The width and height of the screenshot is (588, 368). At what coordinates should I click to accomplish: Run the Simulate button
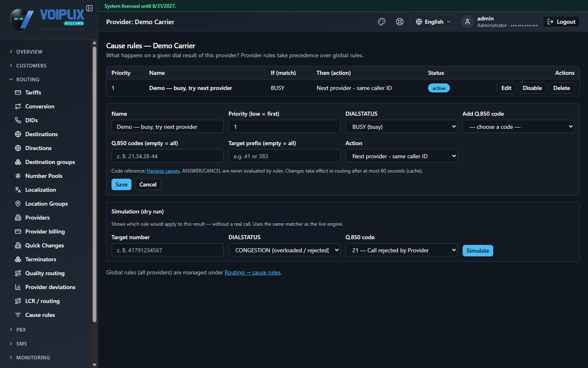point(478,251)
